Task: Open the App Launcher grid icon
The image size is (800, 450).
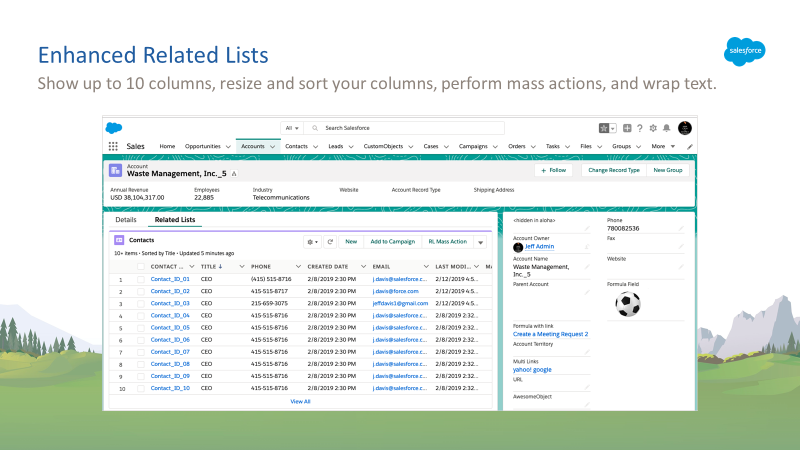Action: pos(113,146)
